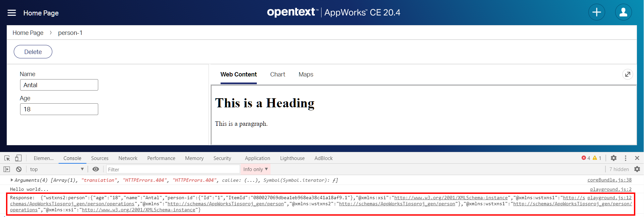
Task: Clear the console output
Action: click(x=19, y=169)
